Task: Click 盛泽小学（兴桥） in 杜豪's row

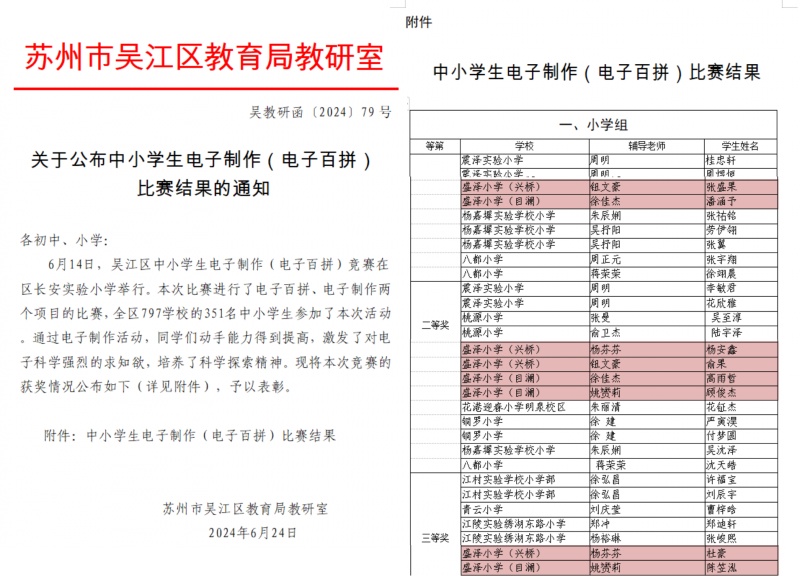Action: click(501, 553)
